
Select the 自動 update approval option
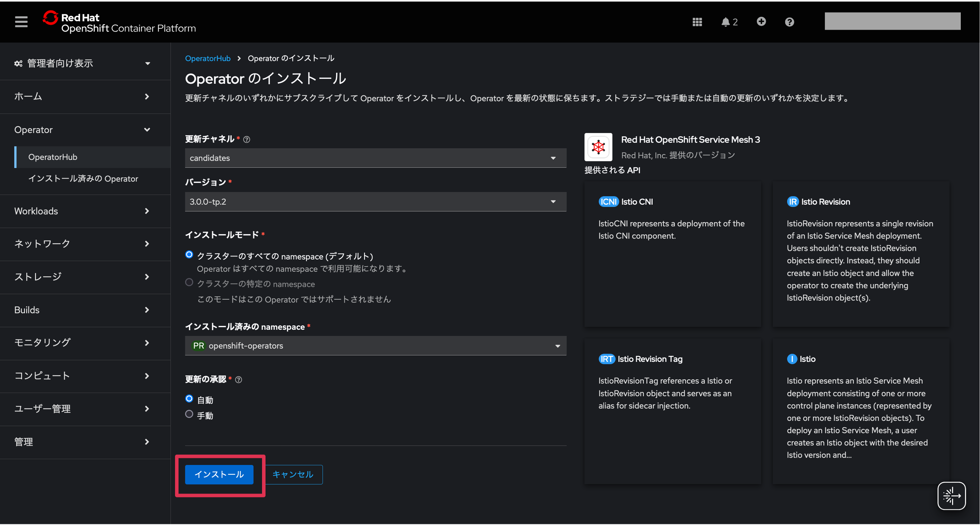189,399
